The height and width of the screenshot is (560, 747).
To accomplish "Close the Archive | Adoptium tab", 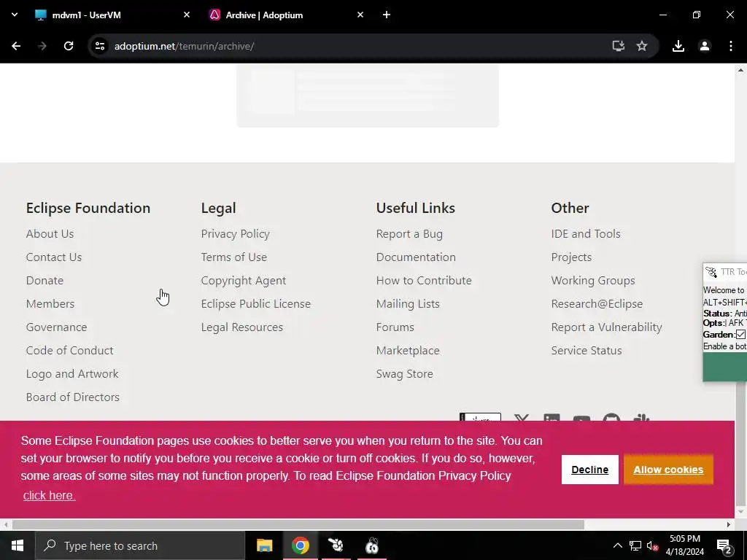I will tap(360, 15).
